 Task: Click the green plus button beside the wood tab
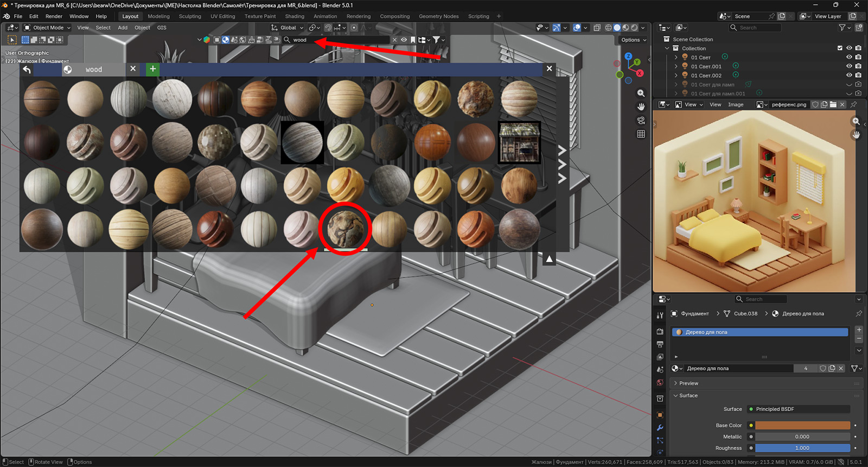pyautogui.click(x=152, y=69)
